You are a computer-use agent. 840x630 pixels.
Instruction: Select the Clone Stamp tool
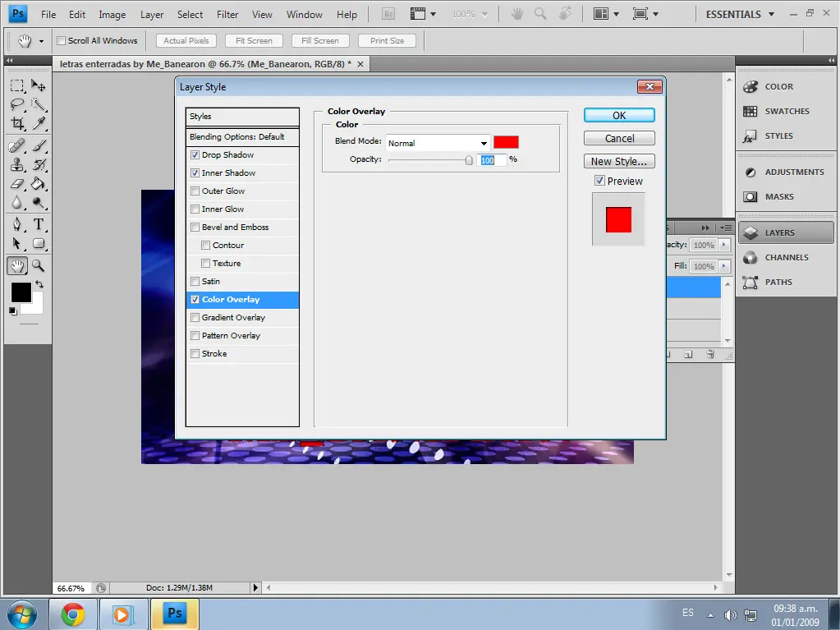click(x=17, y=164)
